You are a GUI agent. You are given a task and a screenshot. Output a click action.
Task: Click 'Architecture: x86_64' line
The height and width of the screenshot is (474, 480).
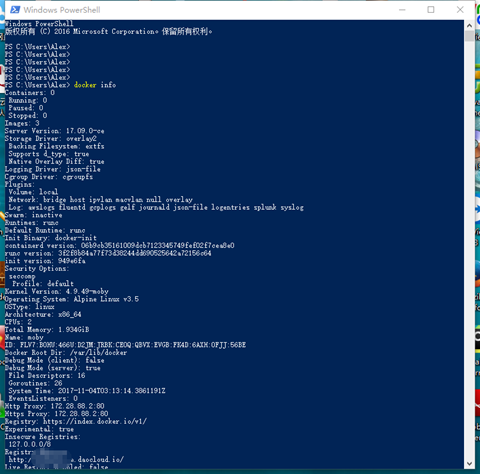tap(43, 314)
